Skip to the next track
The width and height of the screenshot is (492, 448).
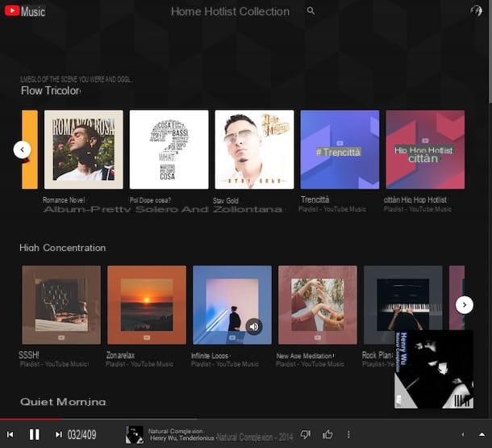pyautogui.click(x=58, y=434)
